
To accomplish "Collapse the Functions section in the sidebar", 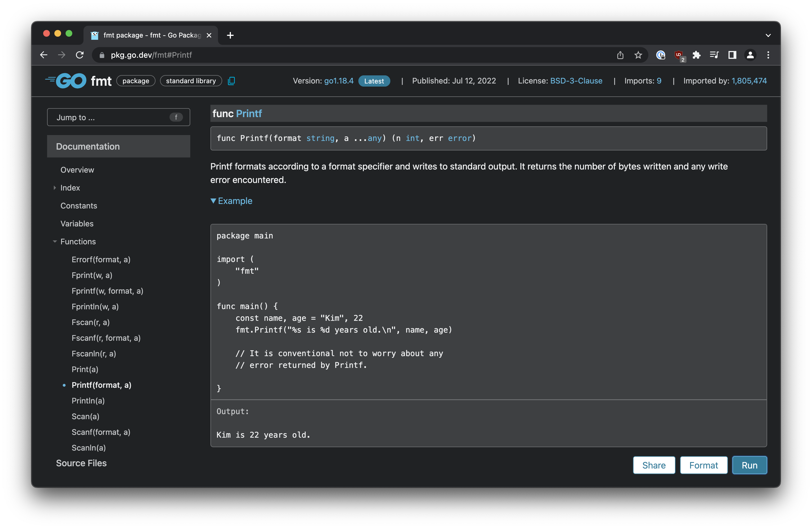I will tap(55, 242).
